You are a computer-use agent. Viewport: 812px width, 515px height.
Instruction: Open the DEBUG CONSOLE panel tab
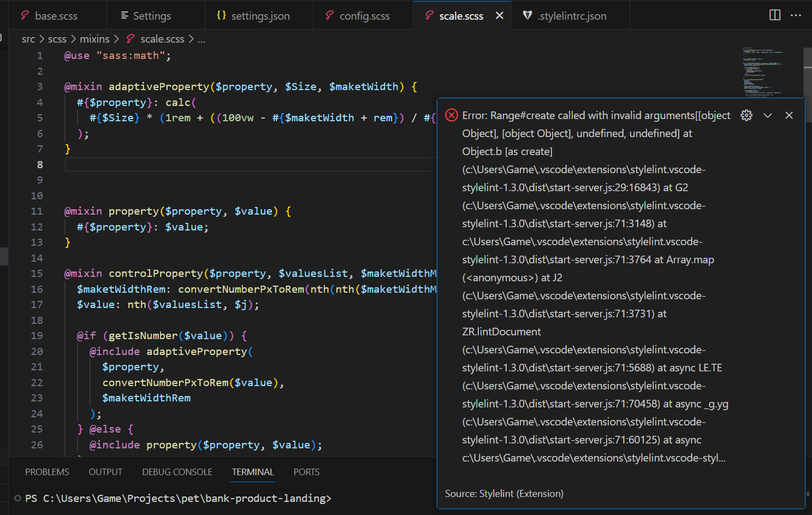pos(177,472)
